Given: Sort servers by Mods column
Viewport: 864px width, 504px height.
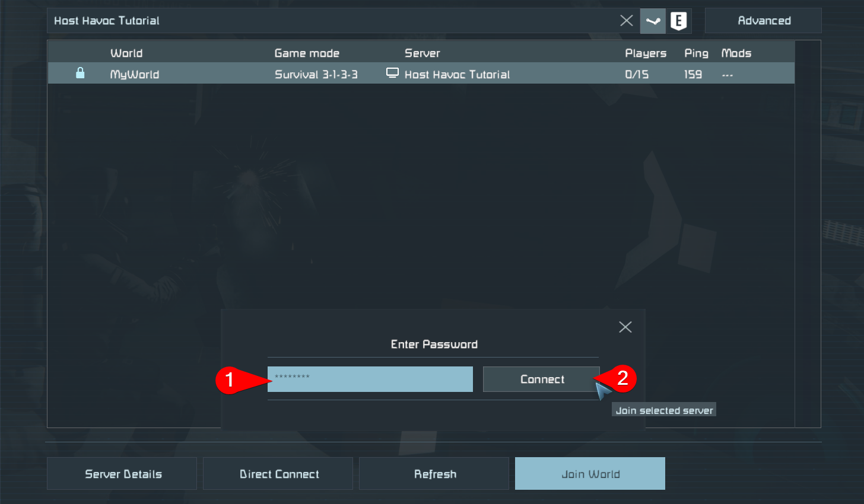Looking at the screenshot, I should coord(736,53).
